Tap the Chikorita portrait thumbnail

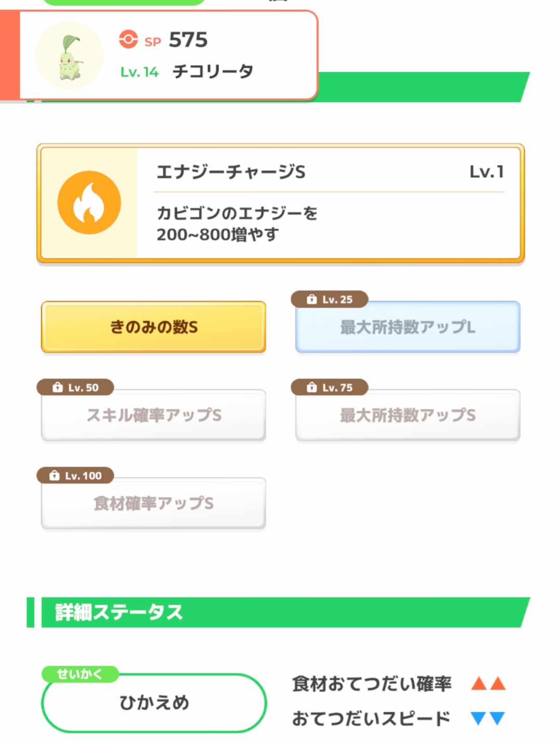coord(69,56)
